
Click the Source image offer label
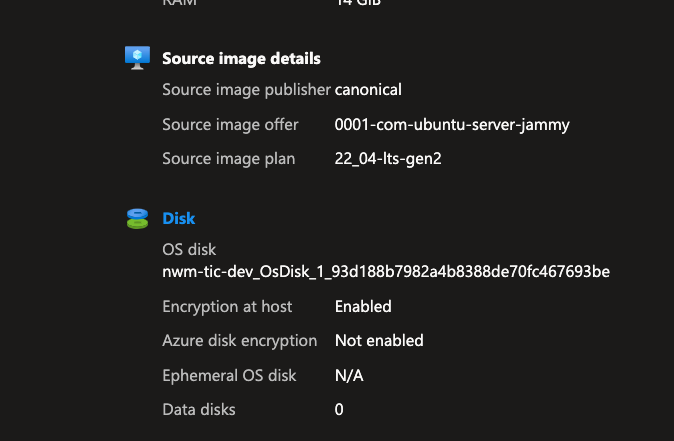[230, 125]
